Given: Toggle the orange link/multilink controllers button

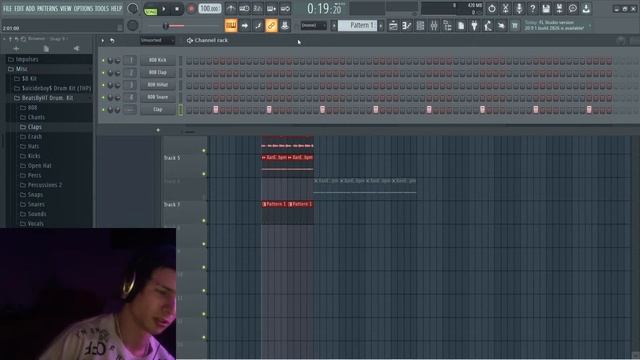Looking at the screenshot, I should click(x=271, y=25).
